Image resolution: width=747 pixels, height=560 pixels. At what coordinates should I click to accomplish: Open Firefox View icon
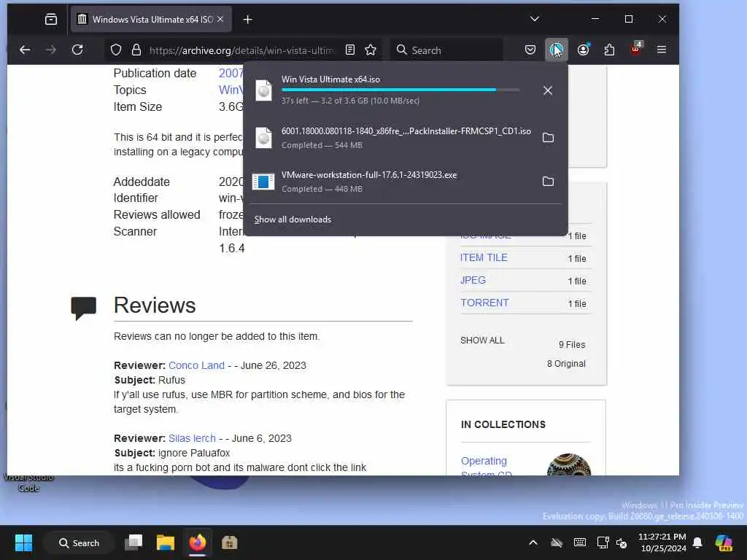[x=51, y=20]
